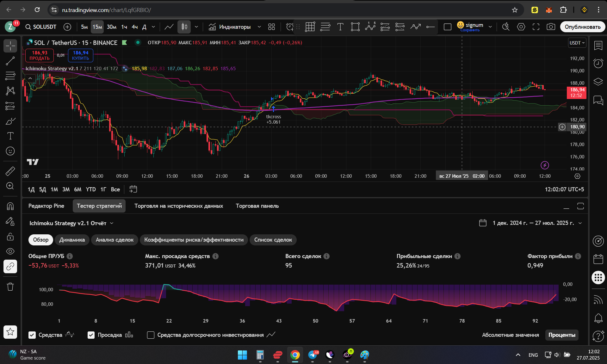Select the crosshair cursor tool

click(10, 46)
